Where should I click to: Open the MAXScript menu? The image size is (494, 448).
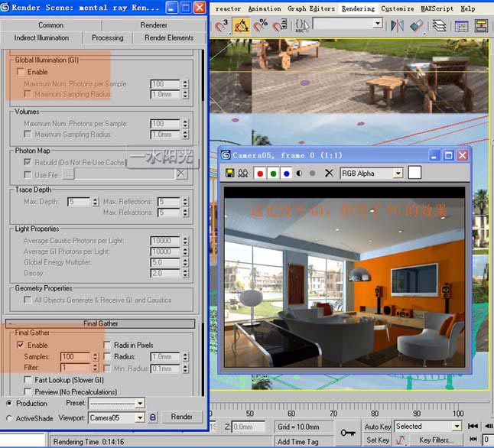pos(437,9)
